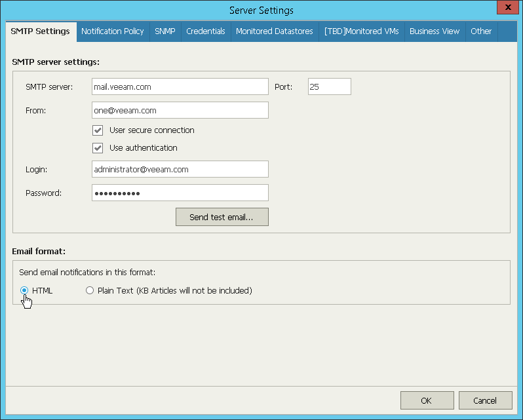Go to the Credentials tab
The width and height of the screenshot is (523, 420).
click(x=206, y=31)
